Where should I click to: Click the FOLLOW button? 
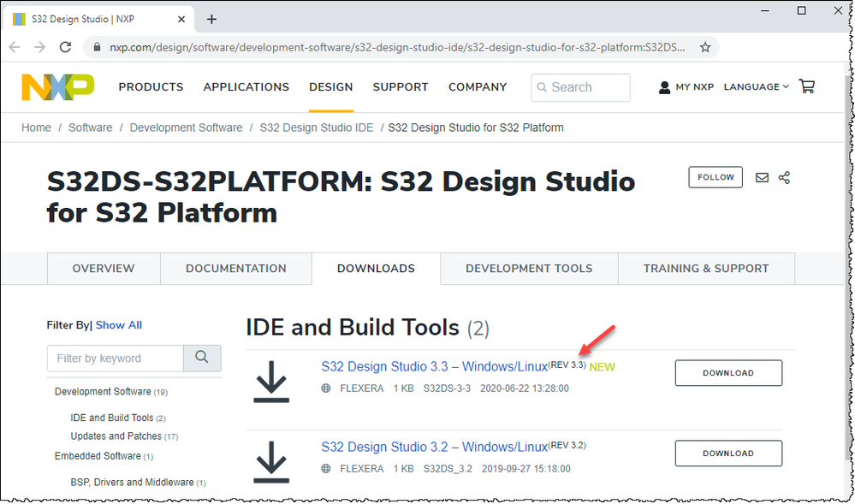click(715, 177)
